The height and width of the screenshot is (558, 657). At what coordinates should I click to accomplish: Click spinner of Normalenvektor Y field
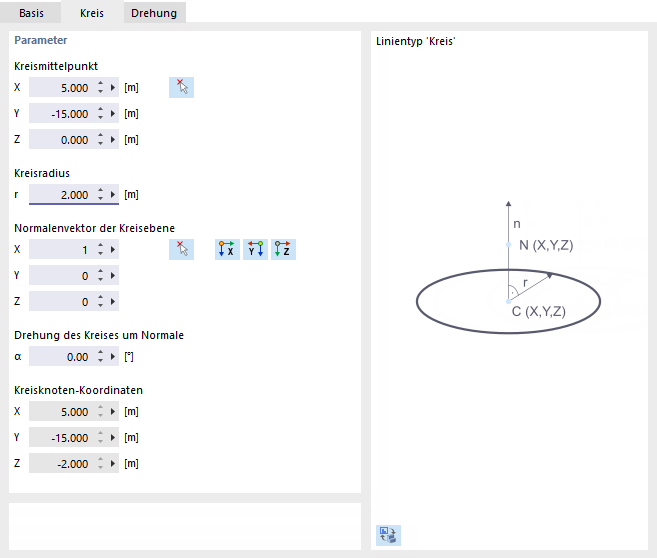pyautogui.click(x=101, y=276)
